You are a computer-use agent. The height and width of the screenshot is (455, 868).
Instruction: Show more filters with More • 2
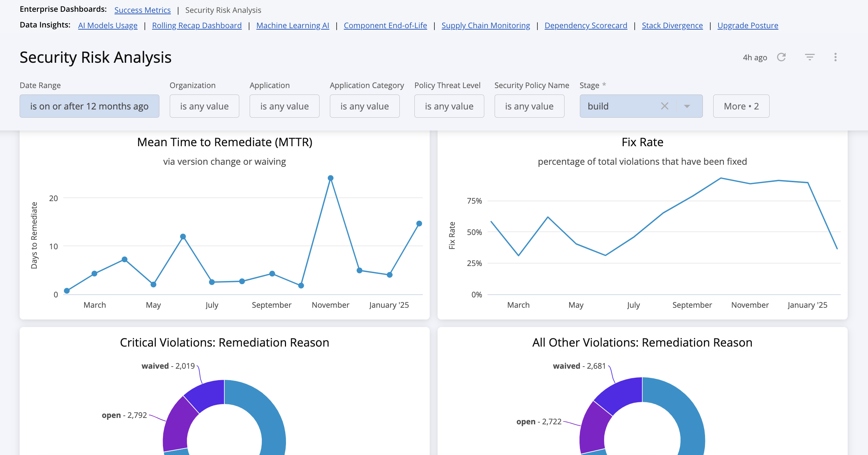point(741,106)
